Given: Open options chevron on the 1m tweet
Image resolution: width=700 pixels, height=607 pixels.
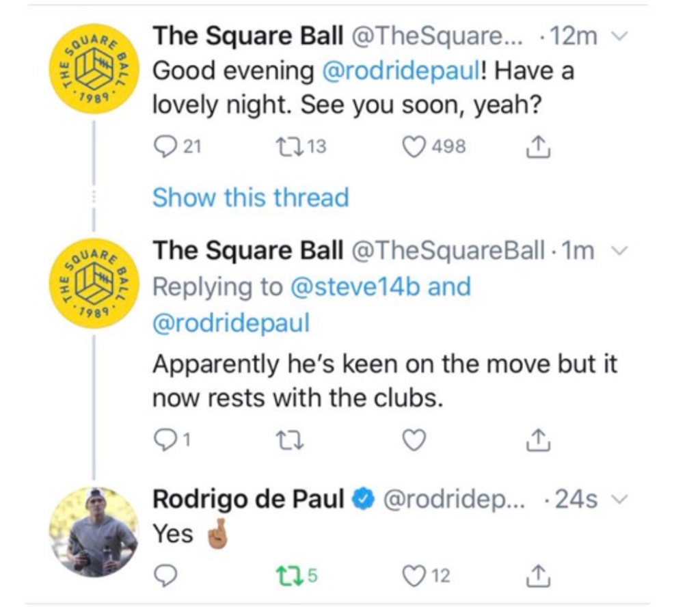Looking at the screenshot, I should coord(619,252).
